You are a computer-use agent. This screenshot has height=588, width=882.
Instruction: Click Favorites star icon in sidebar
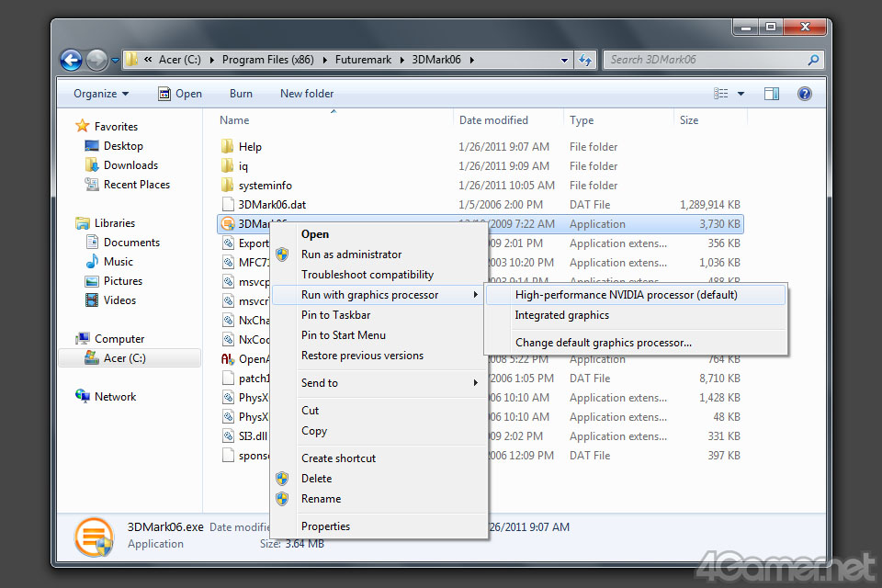coord(82,126)
